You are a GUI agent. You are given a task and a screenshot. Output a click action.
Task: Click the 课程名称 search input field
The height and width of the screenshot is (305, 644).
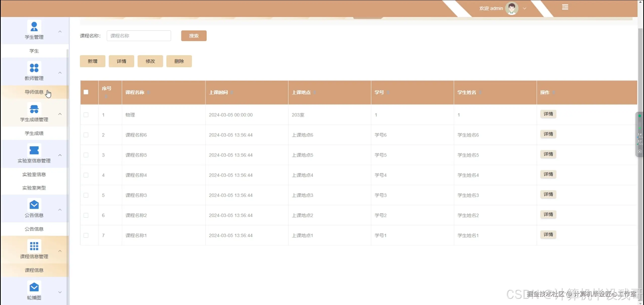[x=139, y=36]
